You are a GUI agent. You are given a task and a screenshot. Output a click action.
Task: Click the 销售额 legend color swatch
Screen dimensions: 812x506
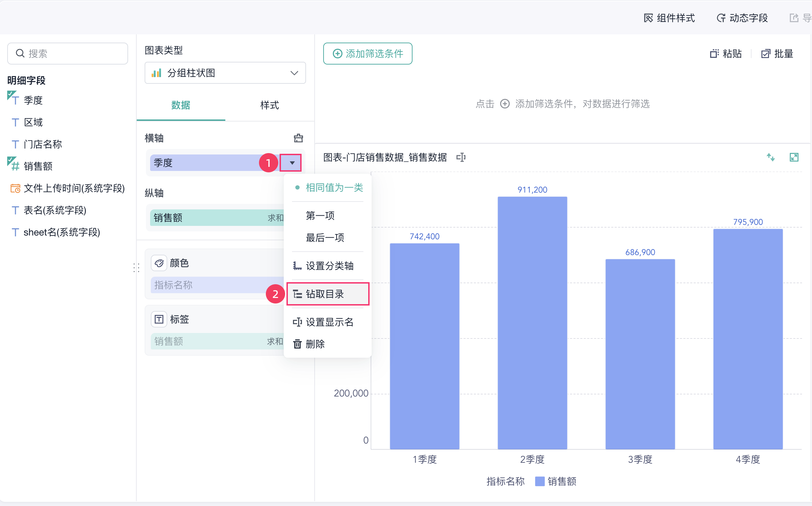[x=540, y=481]
